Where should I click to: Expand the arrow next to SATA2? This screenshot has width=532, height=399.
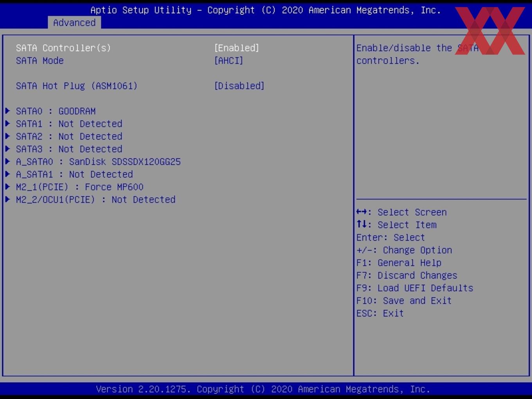pyautogui.click(x=7, y=136)
